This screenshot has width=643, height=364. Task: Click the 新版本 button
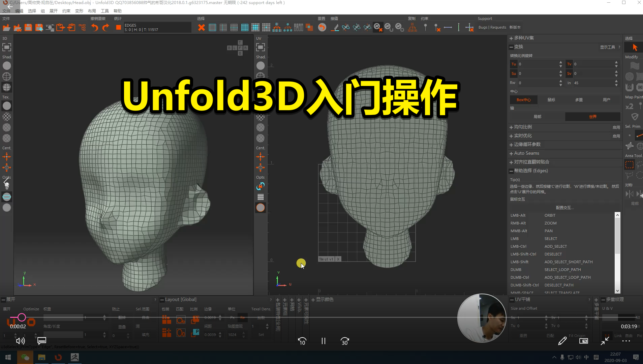click(x=515, y=27)
